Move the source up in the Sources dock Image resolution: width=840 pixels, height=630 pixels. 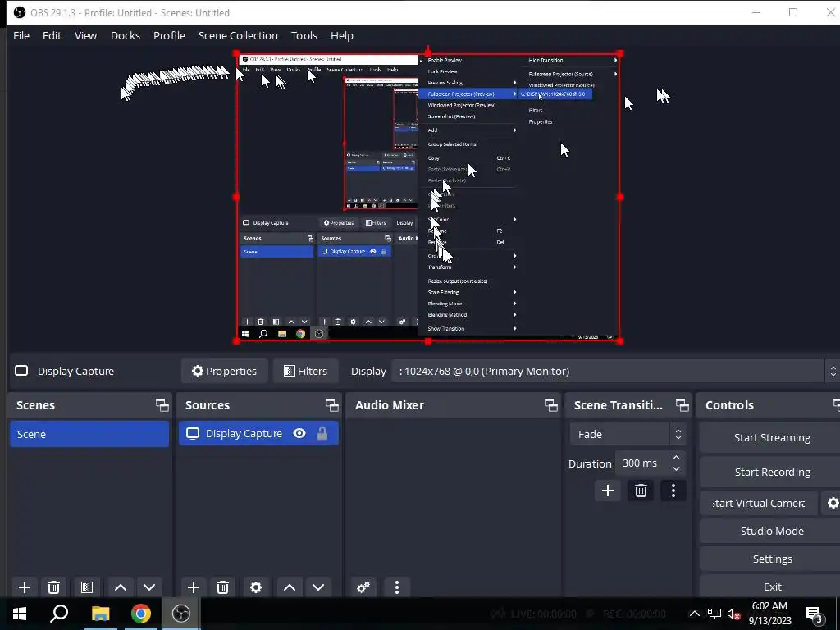pos(290,587)
